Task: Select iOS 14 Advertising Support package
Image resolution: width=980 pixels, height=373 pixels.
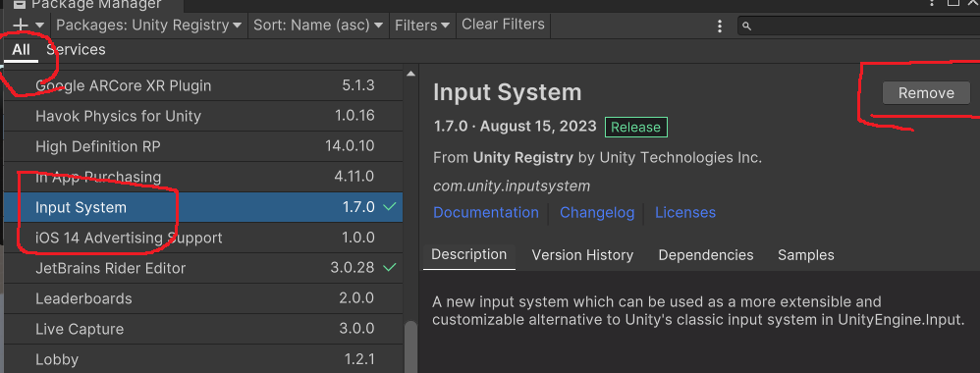Action: (x=202, y=239)
